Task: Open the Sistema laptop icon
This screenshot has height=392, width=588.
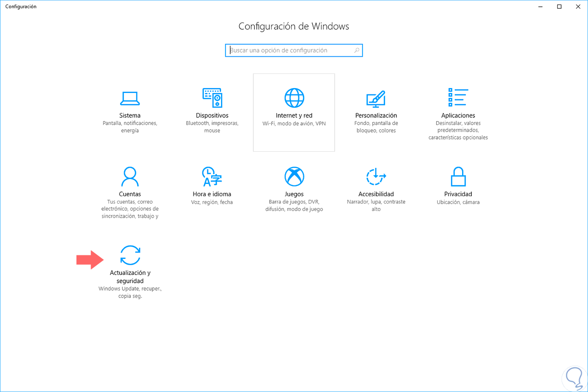Action: pos(130,98)
